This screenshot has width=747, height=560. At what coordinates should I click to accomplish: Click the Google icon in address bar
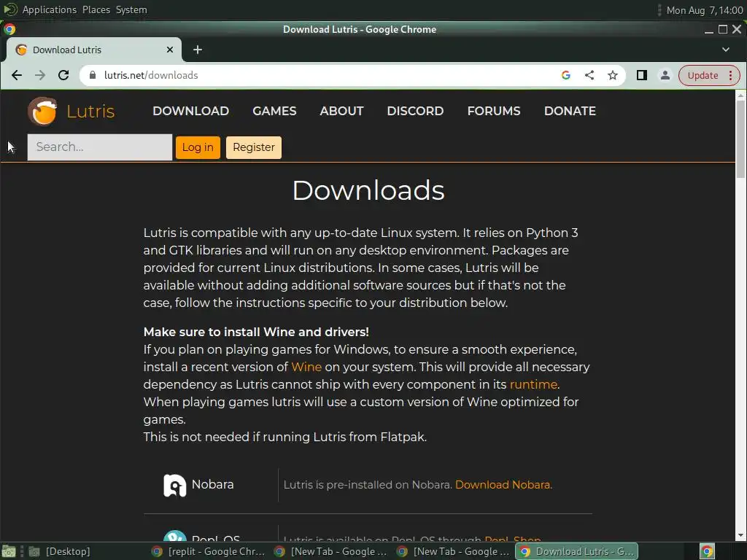(x=566, y=75)
